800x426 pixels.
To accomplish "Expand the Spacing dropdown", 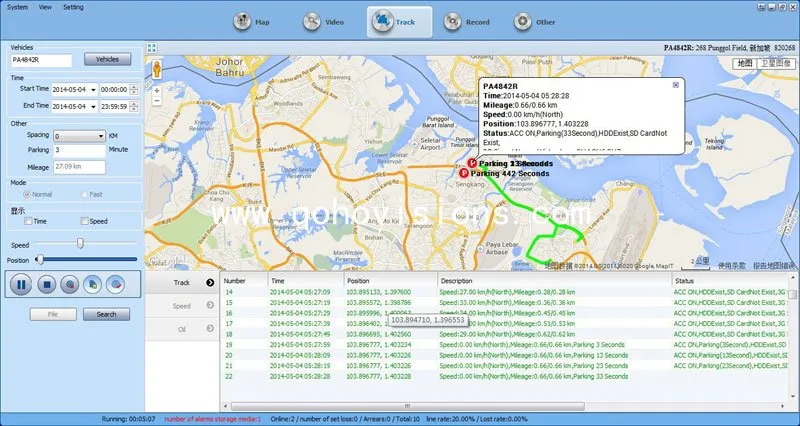I will 102,136.
